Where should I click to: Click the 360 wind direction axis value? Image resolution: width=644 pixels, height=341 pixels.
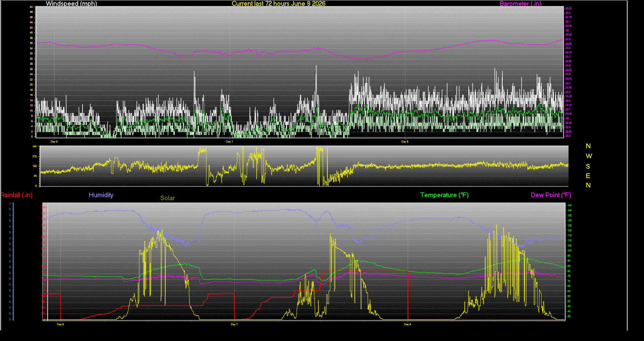coord(35,147)
